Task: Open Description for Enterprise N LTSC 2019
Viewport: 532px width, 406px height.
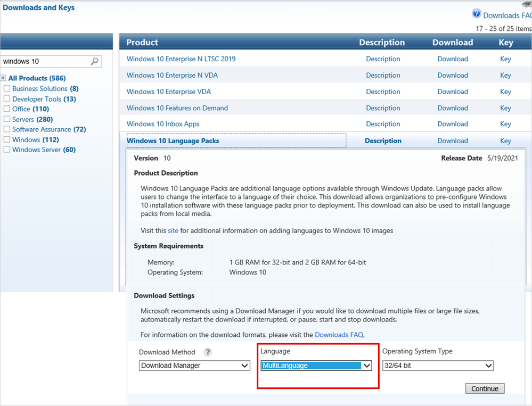Action: pyautogui.click(x=383, y=59)
